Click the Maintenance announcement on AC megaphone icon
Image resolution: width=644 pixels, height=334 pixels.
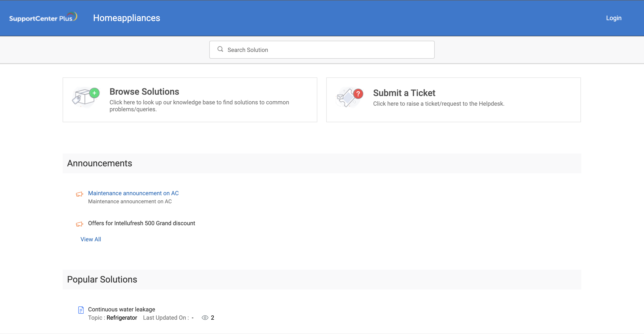pyautogui.click(x=79, y=193)
